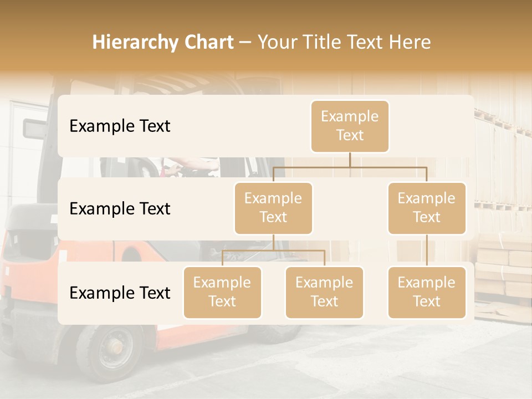Select the bottom row Example Text label

119,293
